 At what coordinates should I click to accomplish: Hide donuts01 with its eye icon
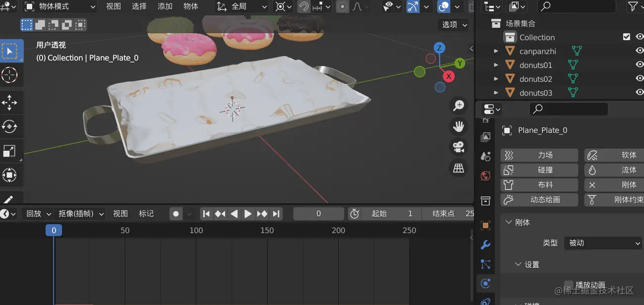coord(640,65)
